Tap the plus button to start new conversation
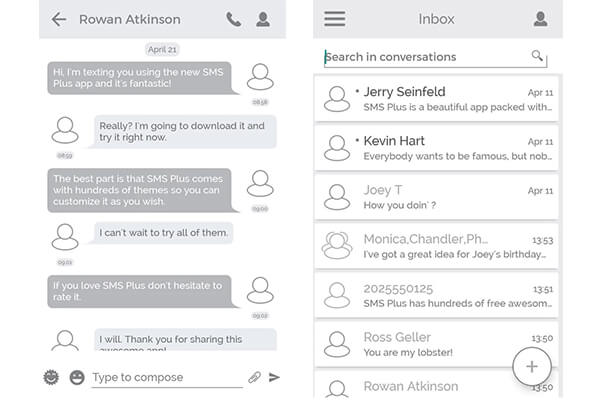 532,366
